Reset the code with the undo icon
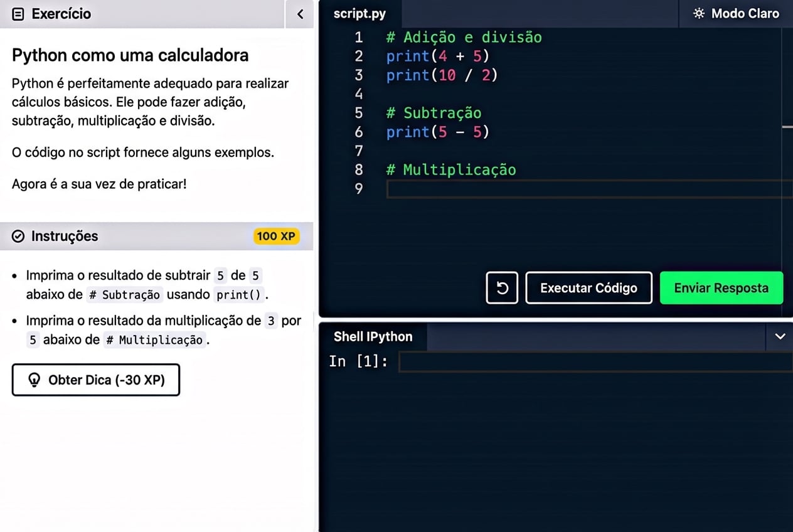The image size is (793, 532). [502, 288]
